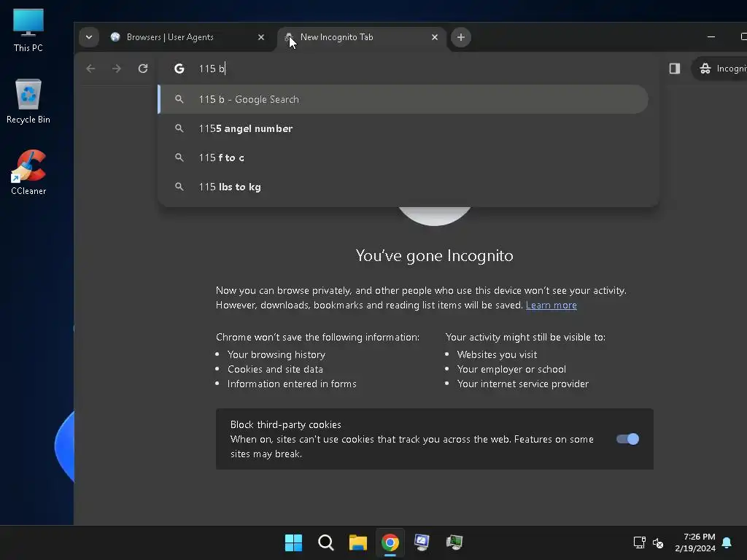Select the '115 lbs to kg' suggestion
Screen dimensions: 747x560
pyautogui.click(x=403, y=187)
